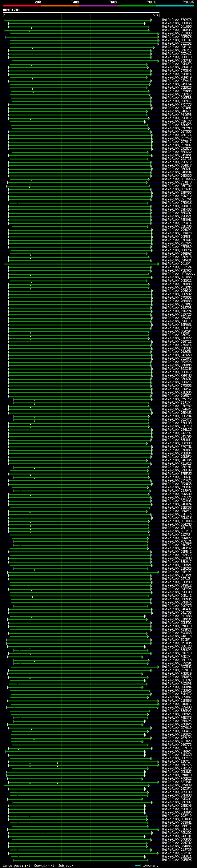Open hit UniRef100_A8CTW7

pos(177,40)
